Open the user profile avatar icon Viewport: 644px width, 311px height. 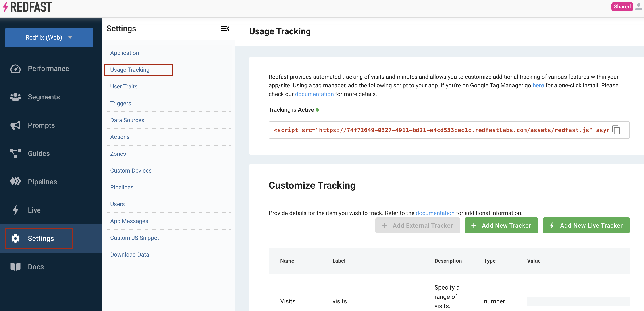coord(638,6)
